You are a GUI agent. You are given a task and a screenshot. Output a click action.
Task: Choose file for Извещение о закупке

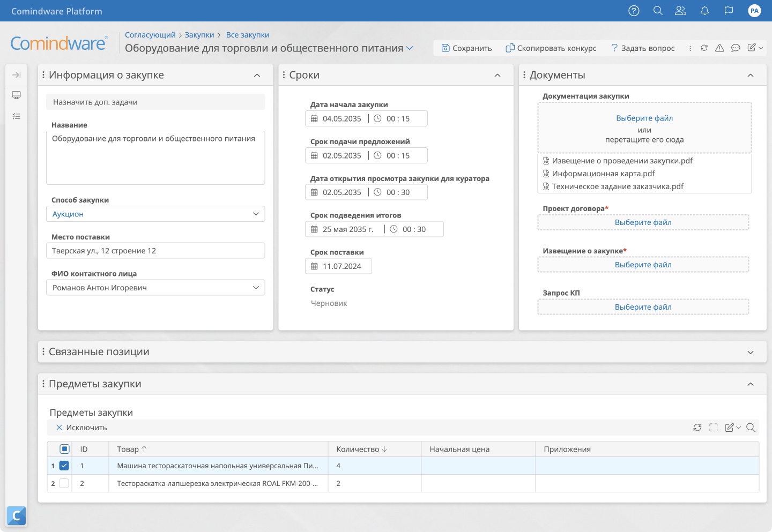click(643, 265)
